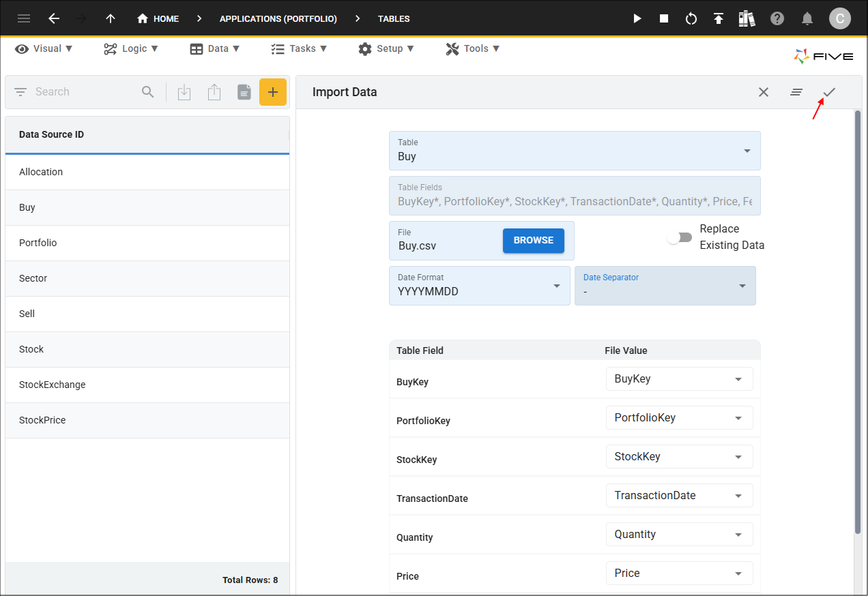
Task: Open the Date Format dropdown
Action: 480,286
